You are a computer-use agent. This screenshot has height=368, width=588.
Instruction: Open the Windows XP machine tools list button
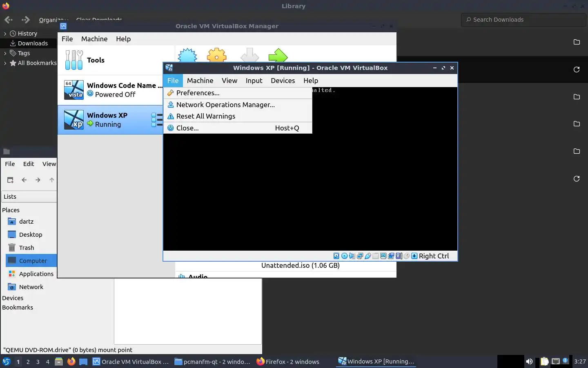[x=157, y=120]
